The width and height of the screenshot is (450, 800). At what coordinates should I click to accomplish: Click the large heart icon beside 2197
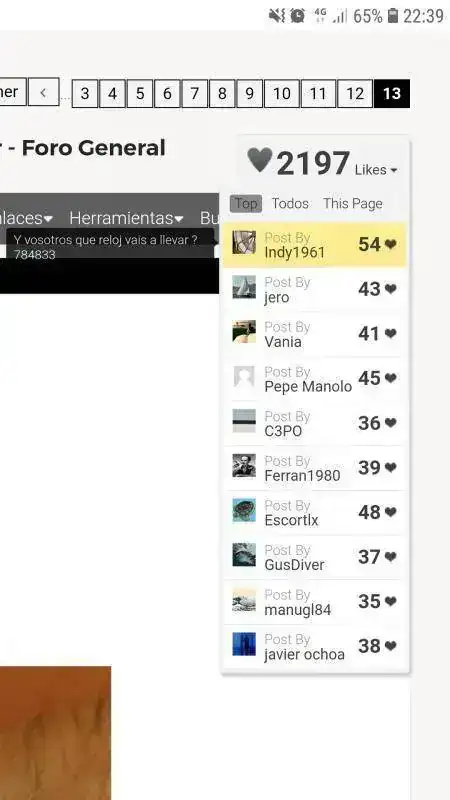(260, 160)
